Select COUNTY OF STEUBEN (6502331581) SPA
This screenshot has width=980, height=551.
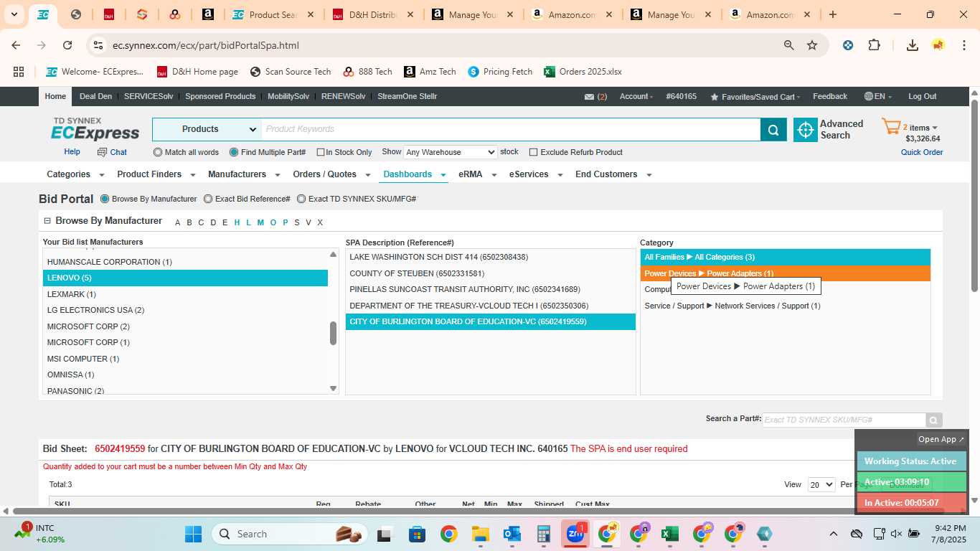point(491,273)
